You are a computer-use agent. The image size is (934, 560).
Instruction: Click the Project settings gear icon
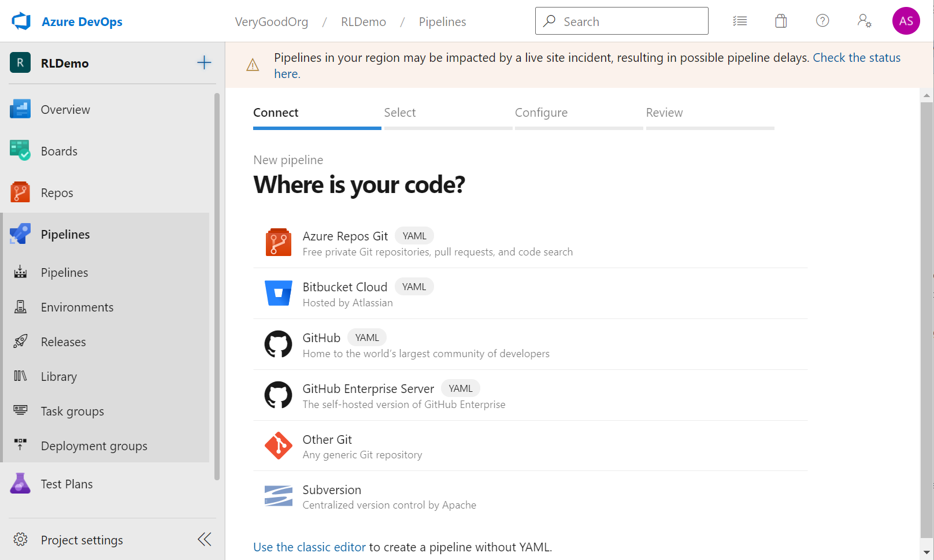coord(20,539)
